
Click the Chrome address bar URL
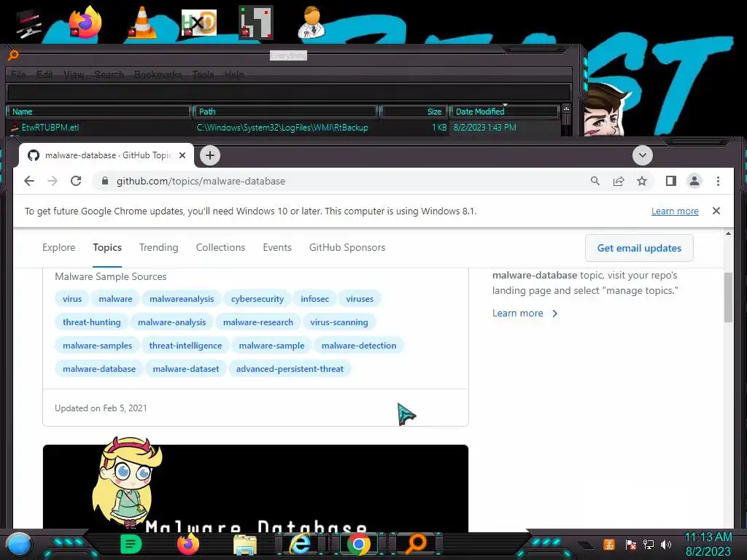point(201,181)
